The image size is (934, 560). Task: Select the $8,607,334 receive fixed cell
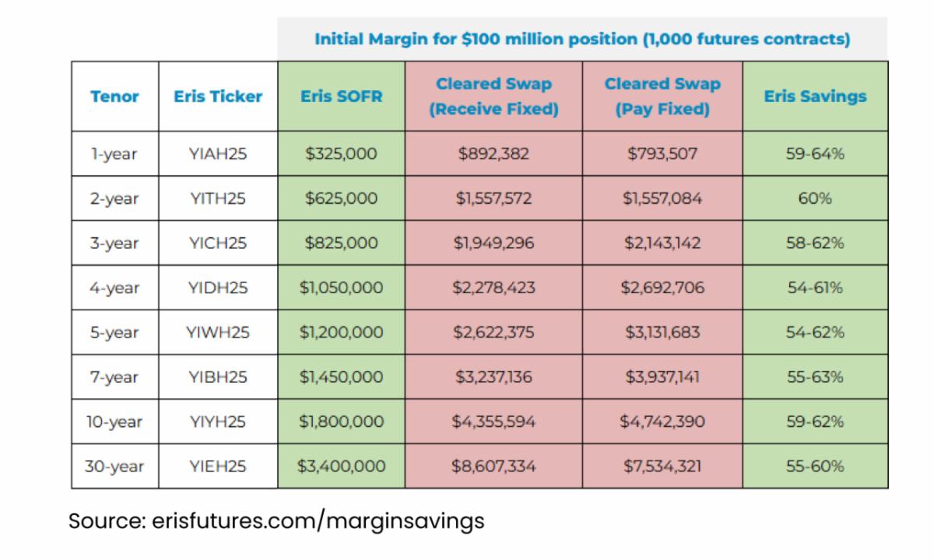(493, 467)
